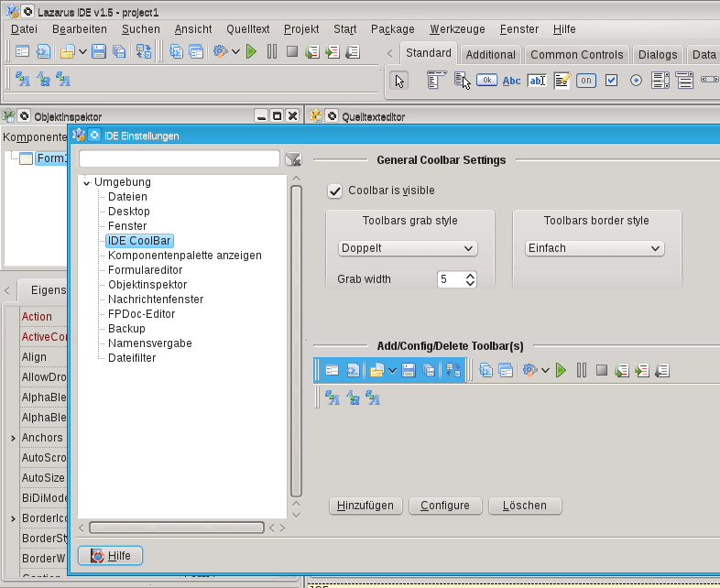Select the TLabel 'Abc' component in the palette

(x=511, y=81)
